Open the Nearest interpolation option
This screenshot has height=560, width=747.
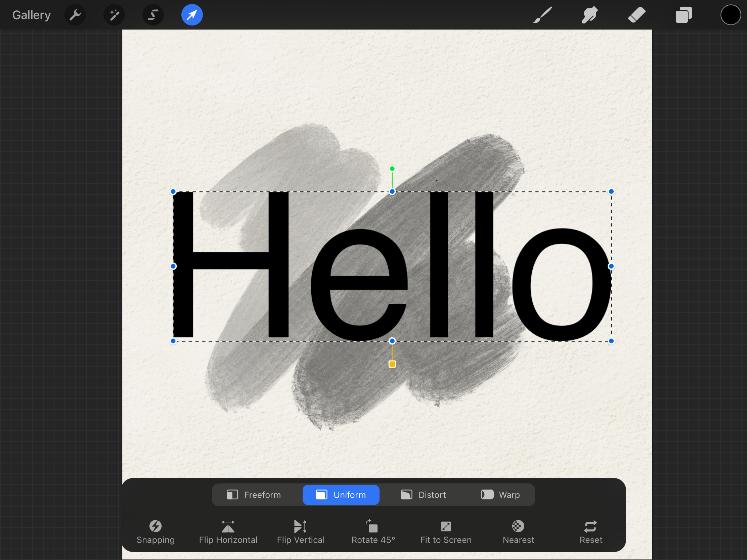tap(518, 532)
